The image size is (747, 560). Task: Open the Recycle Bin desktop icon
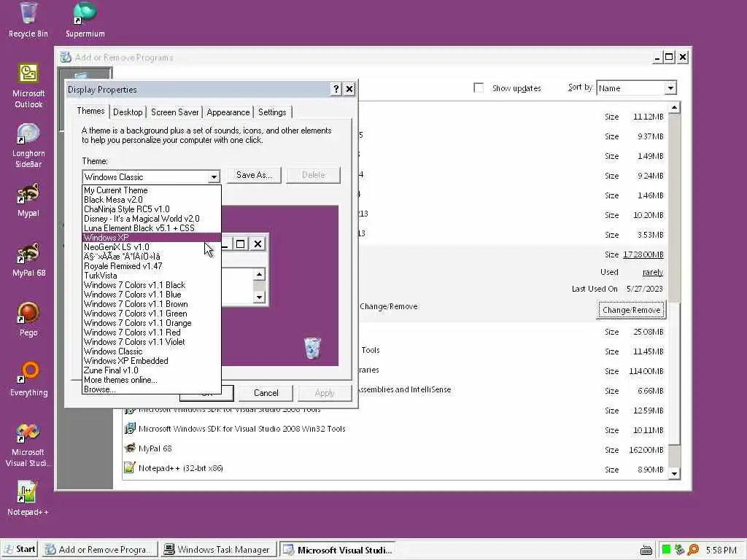click(x=28, y=19)
